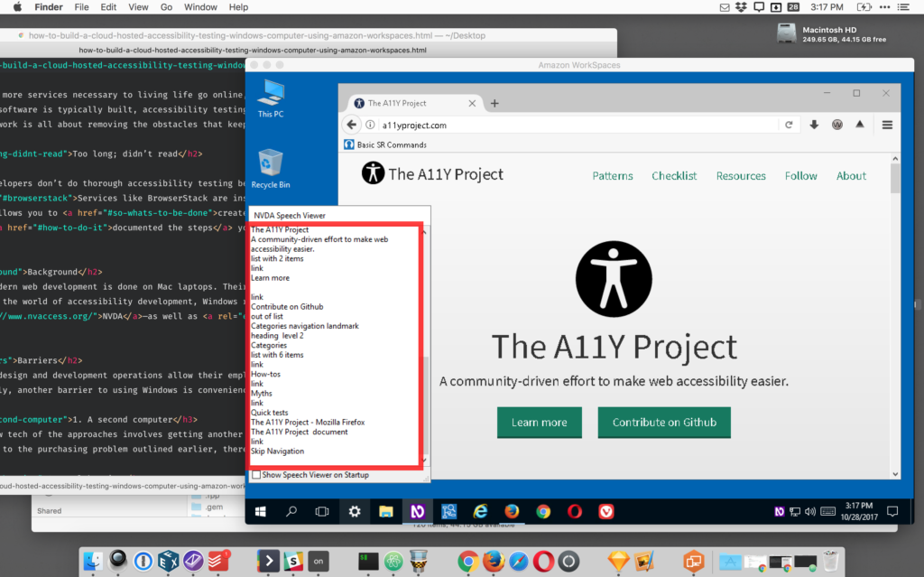
Task: Click the Recycle Bin desktop icon
Action: 271,169
